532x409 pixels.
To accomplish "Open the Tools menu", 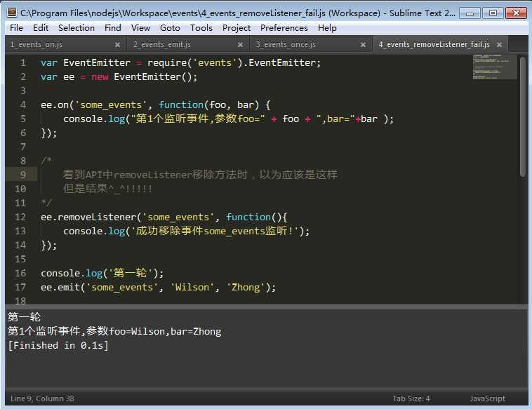I will (x=201, y=28).
